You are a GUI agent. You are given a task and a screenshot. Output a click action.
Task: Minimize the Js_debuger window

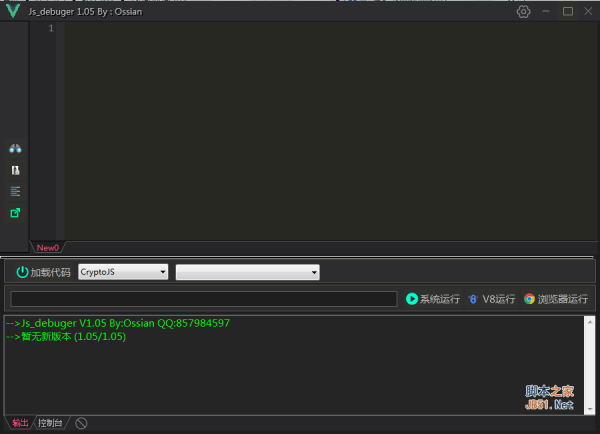tap(546, 11)
